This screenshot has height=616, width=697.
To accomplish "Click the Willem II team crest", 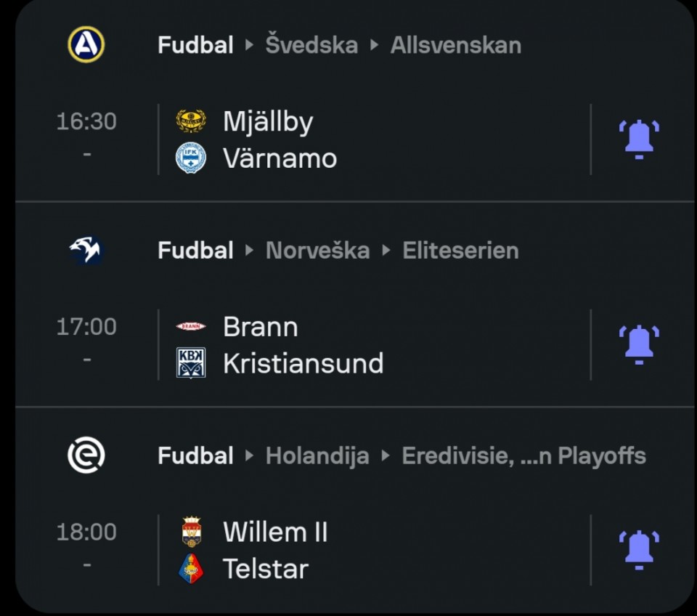I will 192,531.
